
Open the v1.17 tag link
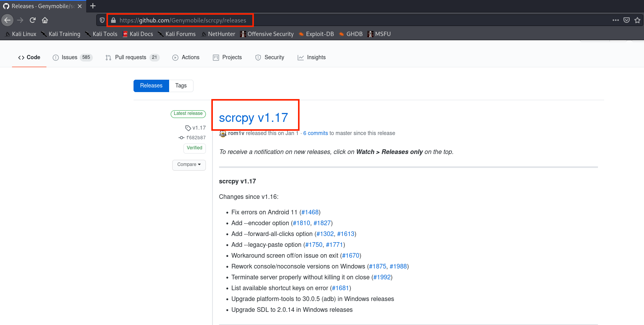(x=195, y=128)
